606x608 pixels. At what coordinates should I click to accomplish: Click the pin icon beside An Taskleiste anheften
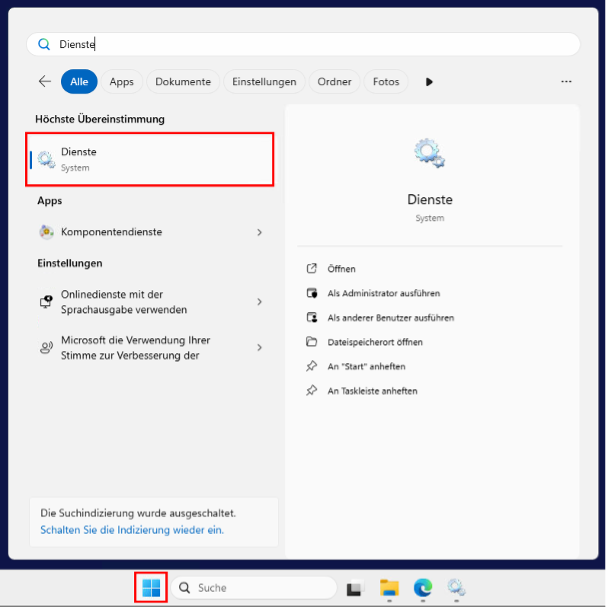click(x=312, y=390)
